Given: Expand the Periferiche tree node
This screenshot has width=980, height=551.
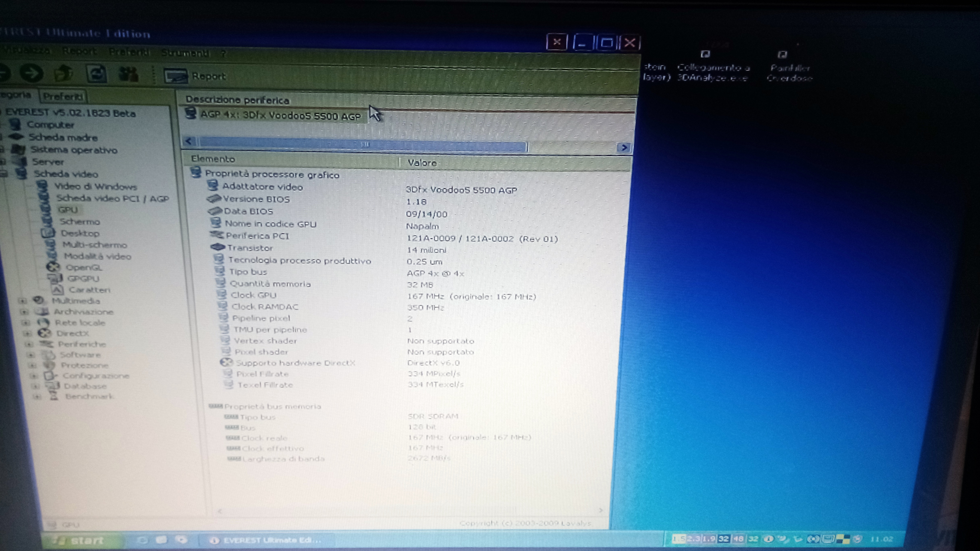Looking at the screenshot, I should (x=29, y=344).
